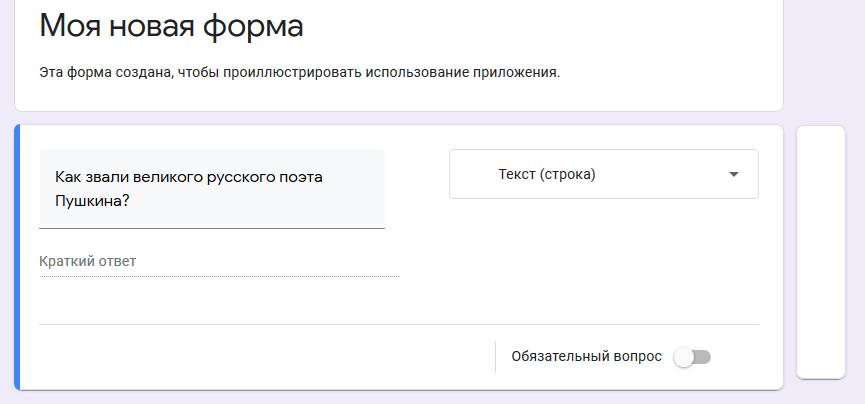Click the blue accent bar of question card
865x404 pixels.
tap(17, 257)
